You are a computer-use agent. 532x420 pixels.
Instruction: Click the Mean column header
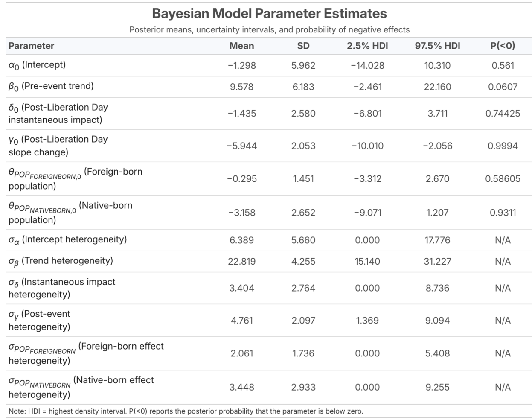point(241,46)
